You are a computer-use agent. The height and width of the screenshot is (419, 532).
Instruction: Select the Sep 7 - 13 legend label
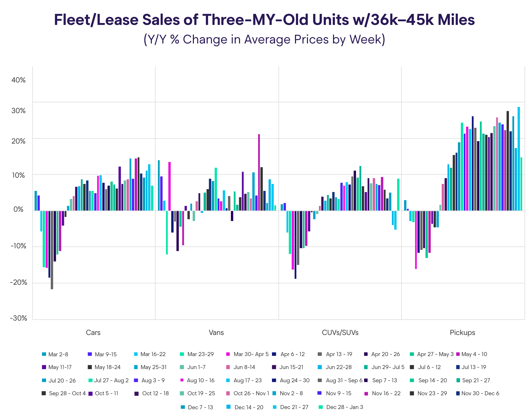click(x=384, y=380)
